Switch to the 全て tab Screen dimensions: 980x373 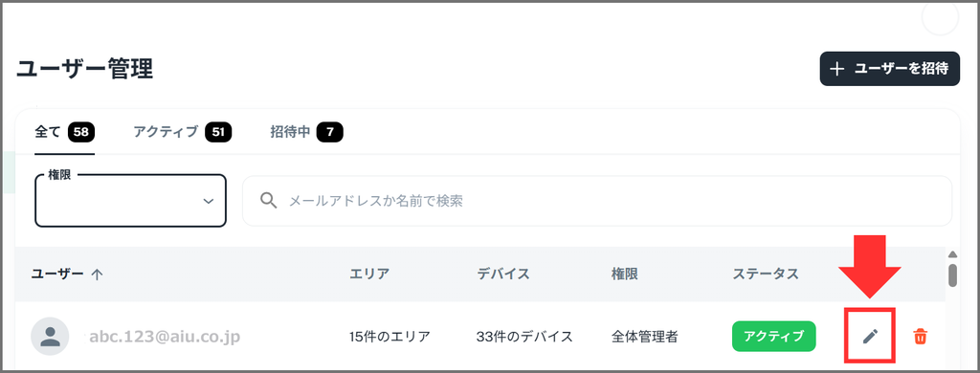coord(64,132)
